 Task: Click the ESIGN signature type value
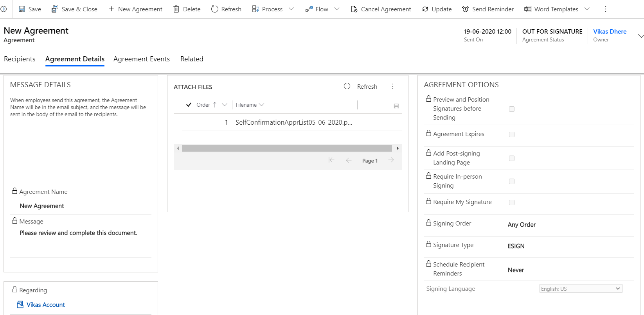[516, 246]
